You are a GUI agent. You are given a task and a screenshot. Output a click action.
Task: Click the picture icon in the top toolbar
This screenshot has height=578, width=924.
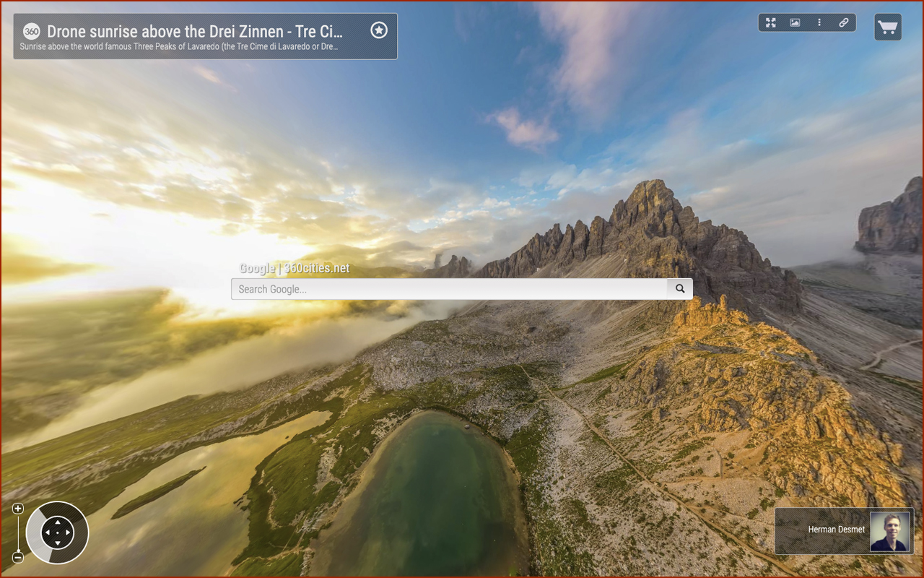click(x=795, y=22)
